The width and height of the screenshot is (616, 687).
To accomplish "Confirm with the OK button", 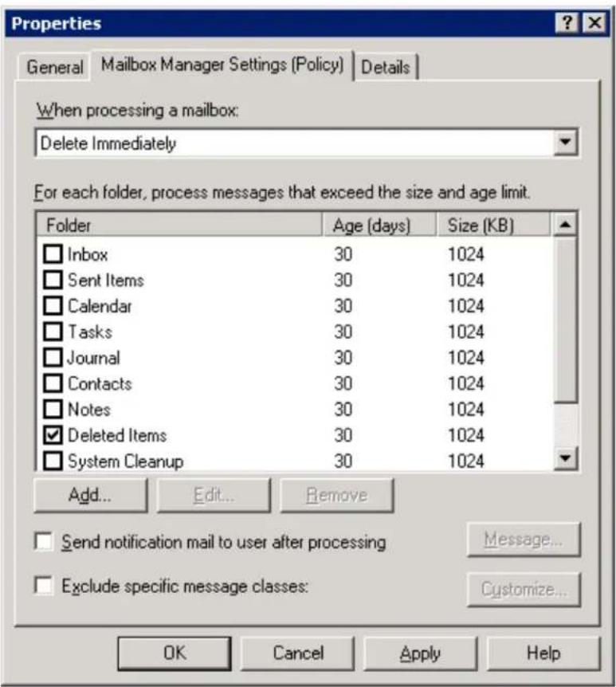I will tap(175, 654).
